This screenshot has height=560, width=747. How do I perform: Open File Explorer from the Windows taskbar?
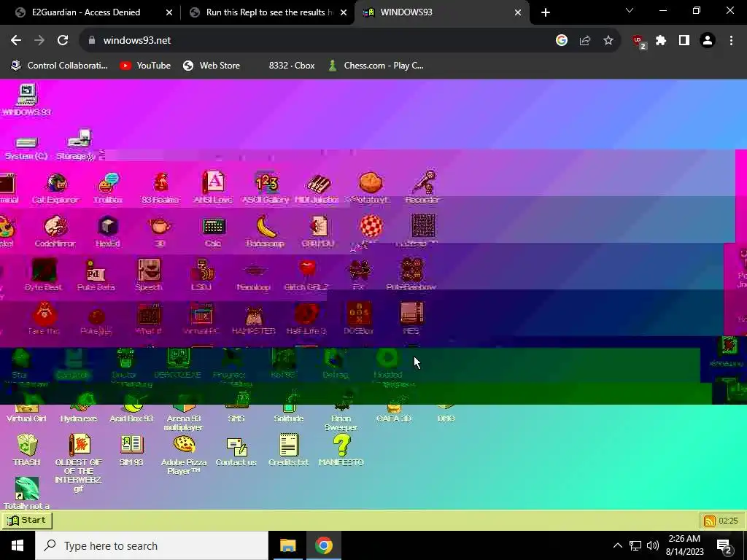pyautogui.click(x=287, y=545)
